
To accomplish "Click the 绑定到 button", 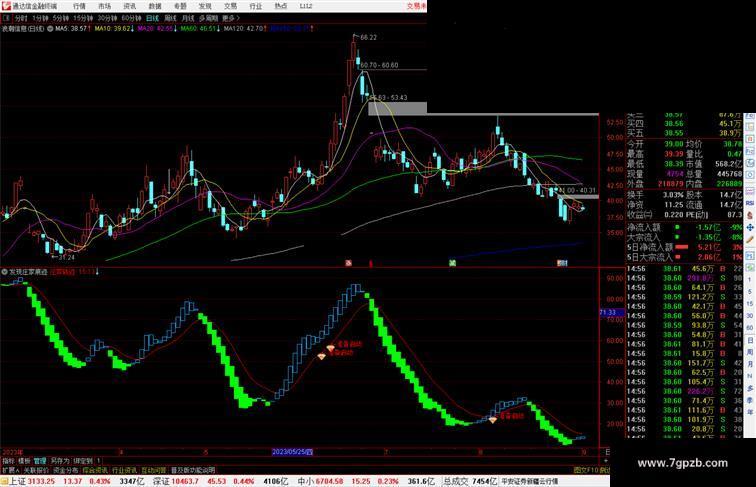I will tap(83, 461).
